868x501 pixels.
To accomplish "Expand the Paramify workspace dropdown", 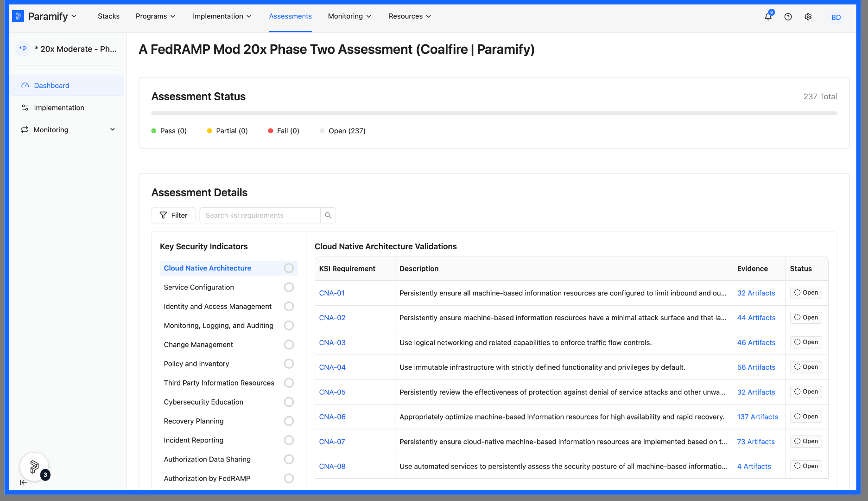I will (x=74, y=16).
